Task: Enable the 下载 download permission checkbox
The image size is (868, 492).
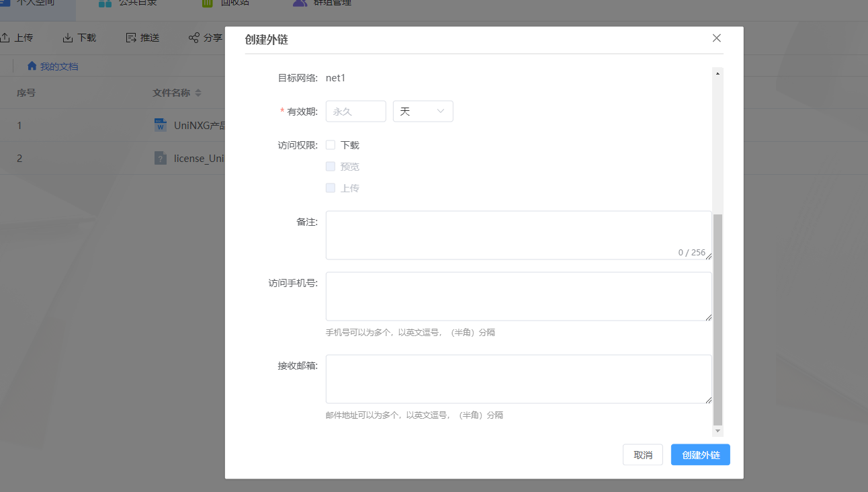Action: [x=330, y=145]
